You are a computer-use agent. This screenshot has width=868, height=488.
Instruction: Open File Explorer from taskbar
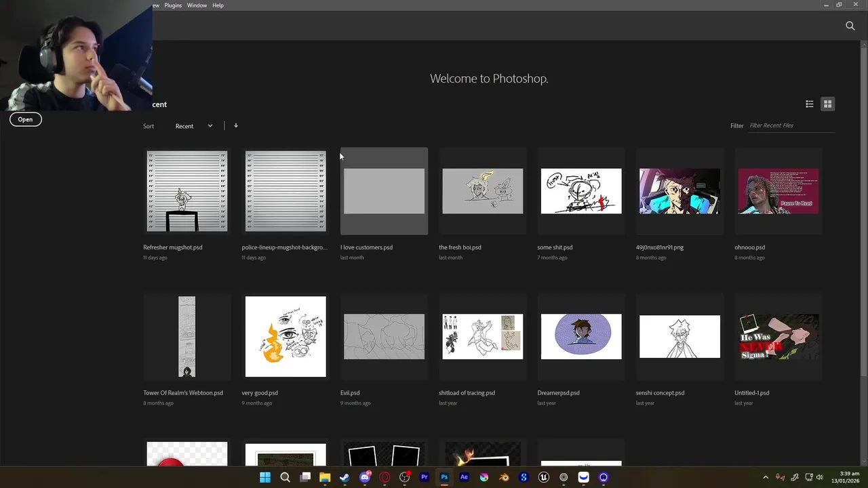click(325, 477)
